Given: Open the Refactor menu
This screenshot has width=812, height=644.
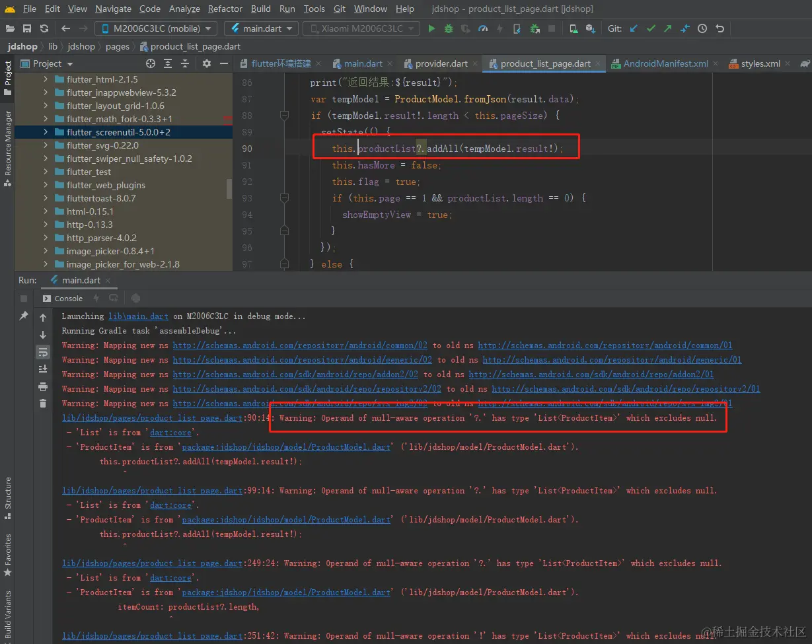Looking at the screenshot, I should pyautogui.click(x=225, y=9).
